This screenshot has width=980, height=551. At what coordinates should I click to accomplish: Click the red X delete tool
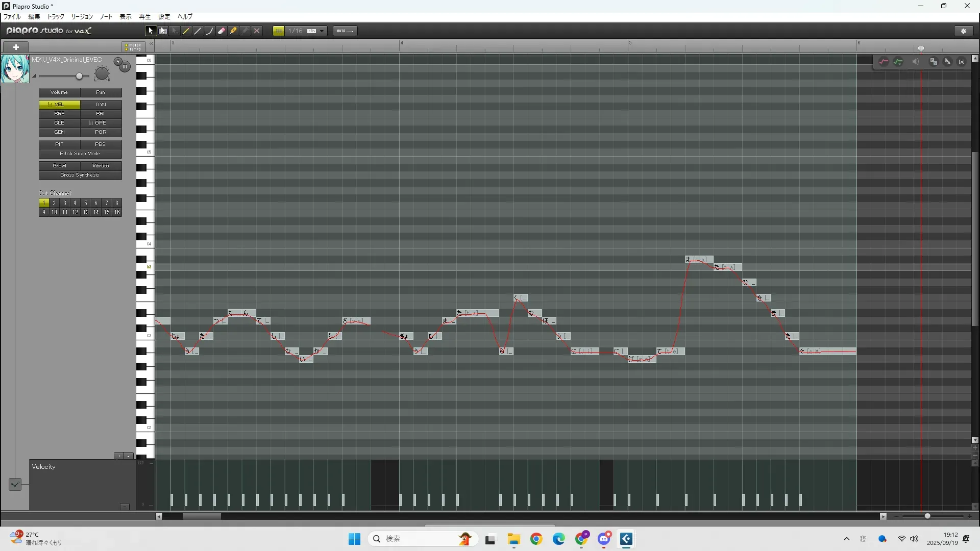pyautogui.click(x=257, y=31)
